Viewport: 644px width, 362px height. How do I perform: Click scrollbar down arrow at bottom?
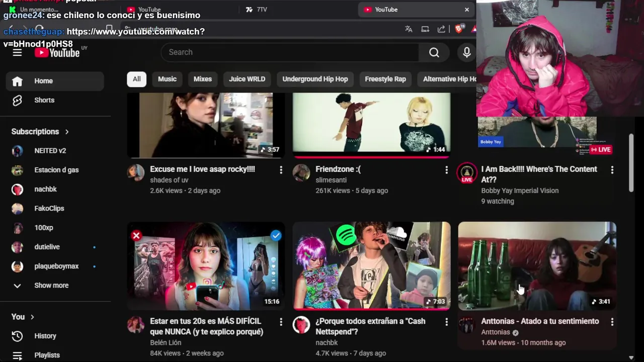(631, 357)
